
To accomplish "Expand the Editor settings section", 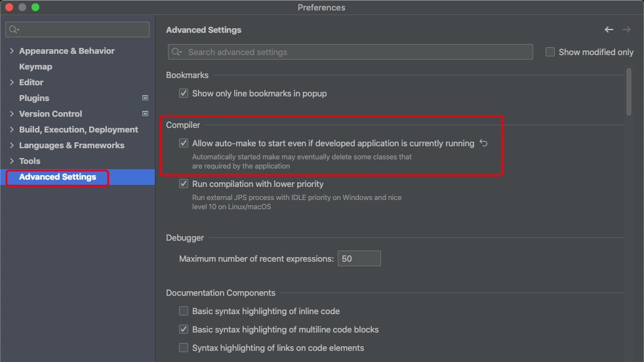I will coord(12,82).
